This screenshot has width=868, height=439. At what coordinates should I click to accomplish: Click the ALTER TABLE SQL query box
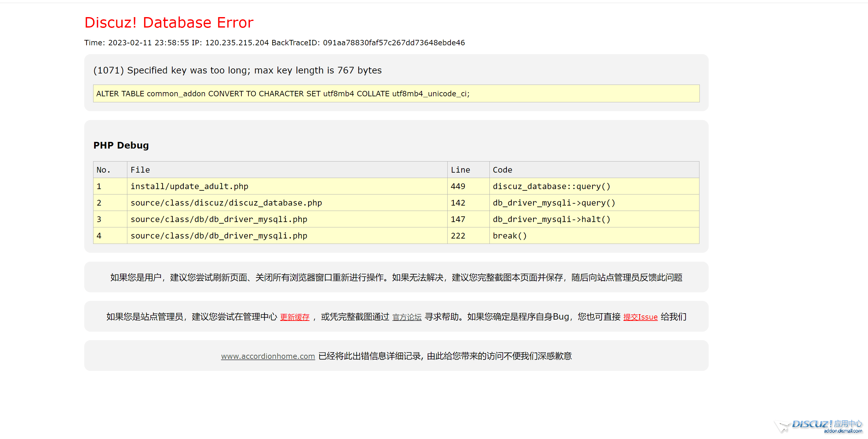tap(396, 94)
